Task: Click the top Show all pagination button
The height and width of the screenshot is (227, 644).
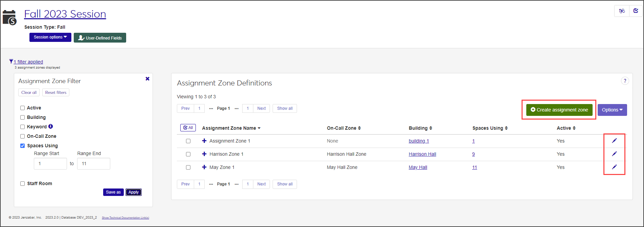Action: click(284, 108)
